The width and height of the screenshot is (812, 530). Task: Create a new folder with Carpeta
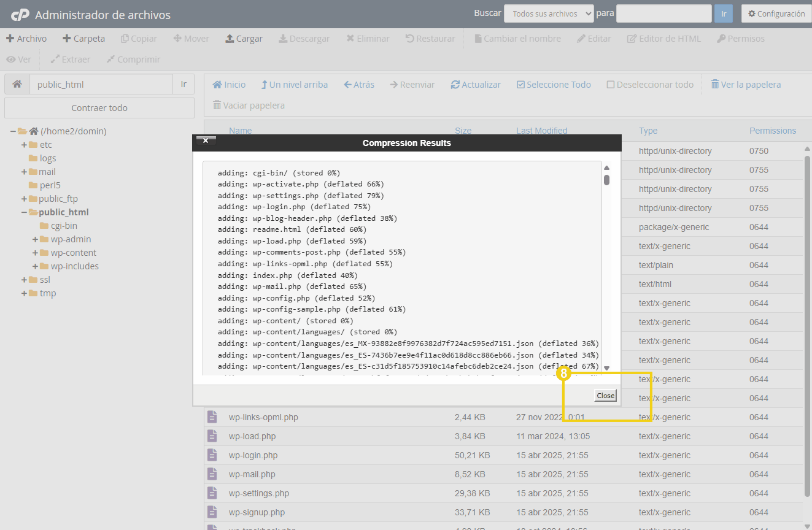83,39
